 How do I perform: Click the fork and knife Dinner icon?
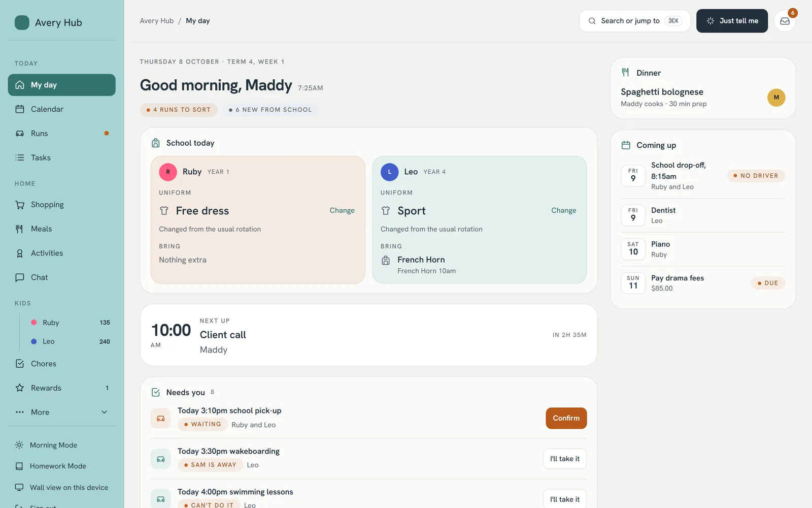coord(626,73)
